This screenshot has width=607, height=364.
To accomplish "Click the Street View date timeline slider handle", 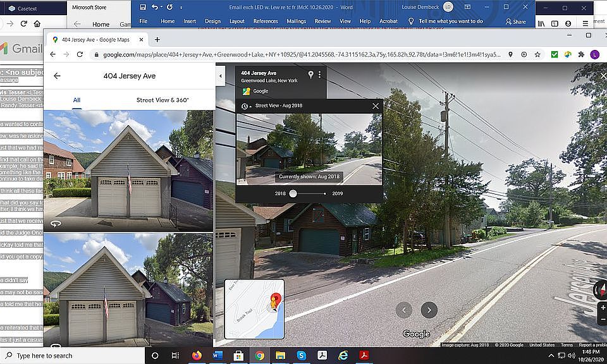I will (293, 193).
